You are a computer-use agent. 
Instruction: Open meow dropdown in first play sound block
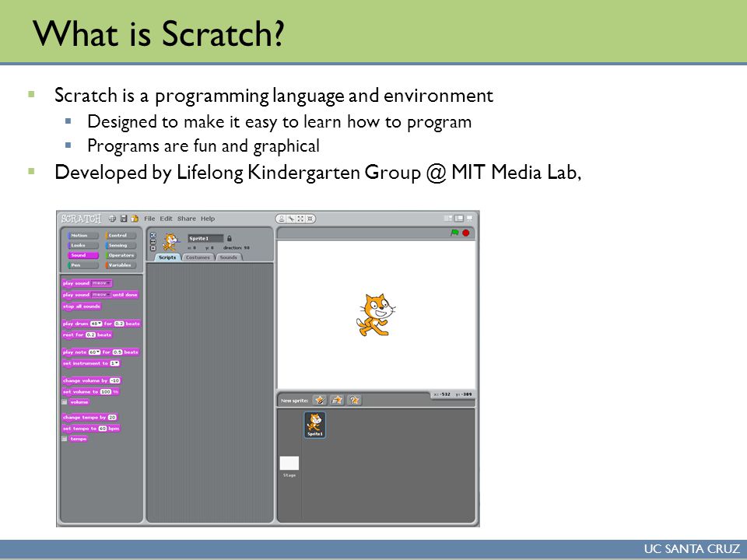click(101, 283)
